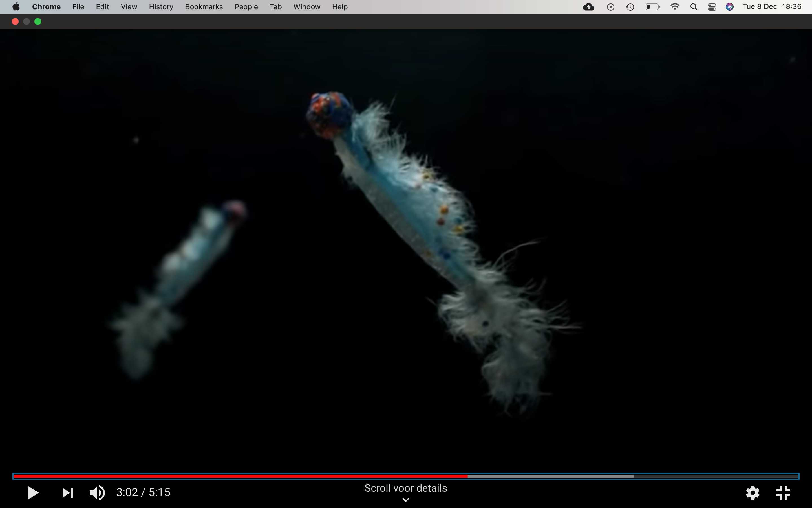Open the People menu
Viewport: 812px width, 508px height.
pyautogui.click(x=246, y=7)
